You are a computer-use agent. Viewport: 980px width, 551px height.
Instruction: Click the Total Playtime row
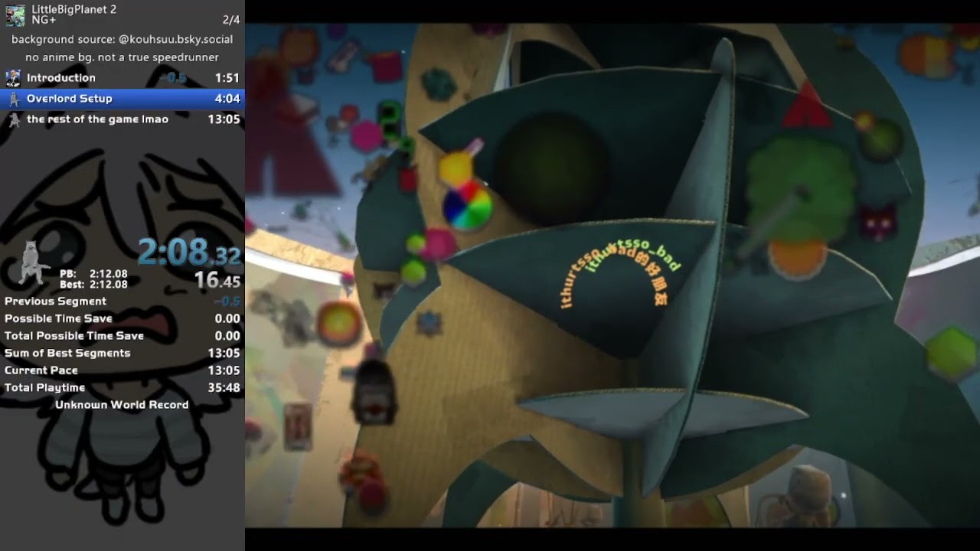pyautogui.click(x=122, y=388)
